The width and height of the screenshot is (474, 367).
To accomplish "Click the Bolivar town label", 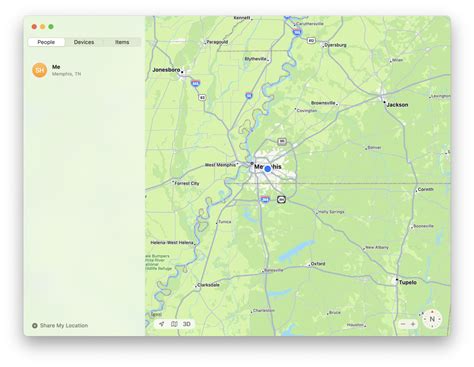I will coord(374,147).
